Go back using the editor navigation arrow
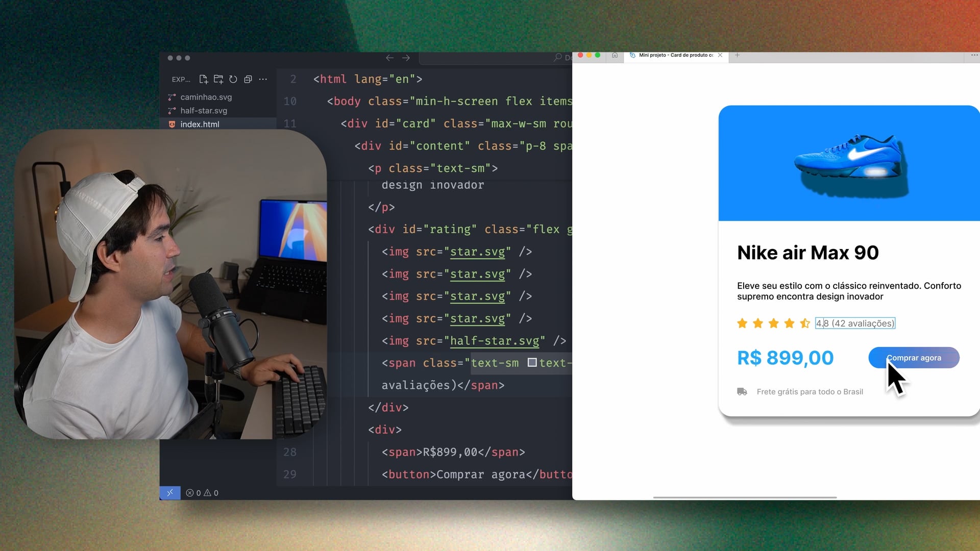The height and width of the screenshot is (551, 980). click(389, 58)
